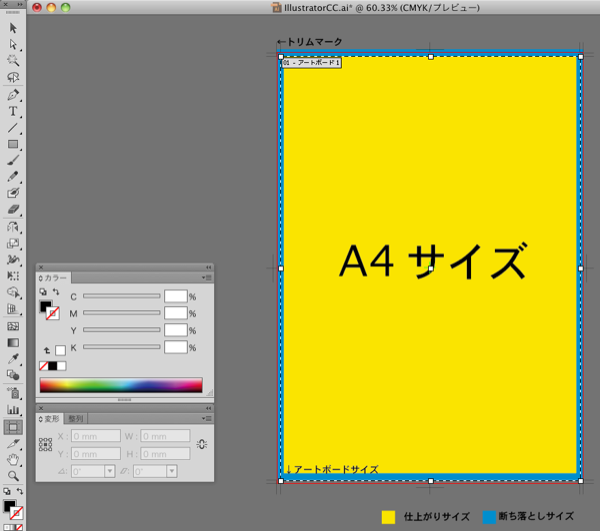
Task: Swap fill and stroke in Color panel
Action: tap(57, 292)
